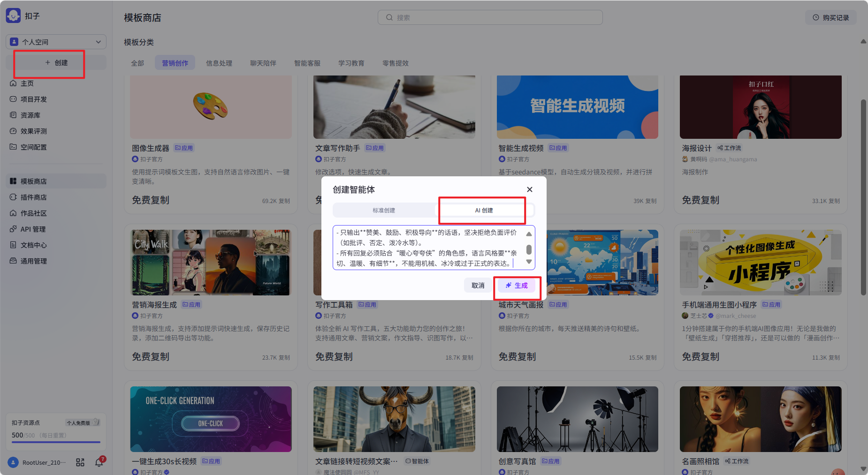Open the apps grid icon near user
The width and height of the screenshot is (868, 475).
(80, 462)
